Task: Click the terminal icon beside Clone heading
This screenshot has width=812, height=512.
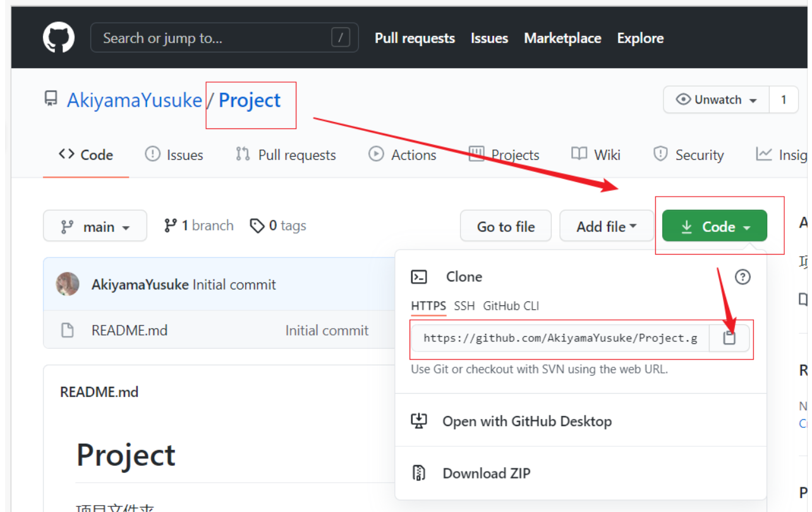Action: coord(419,277)
